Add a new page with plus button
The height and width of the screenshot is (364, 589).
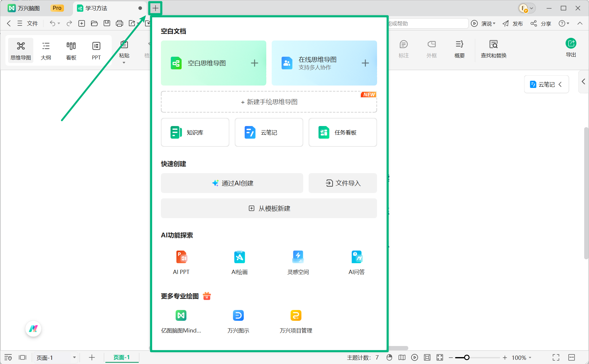(92, 357)
